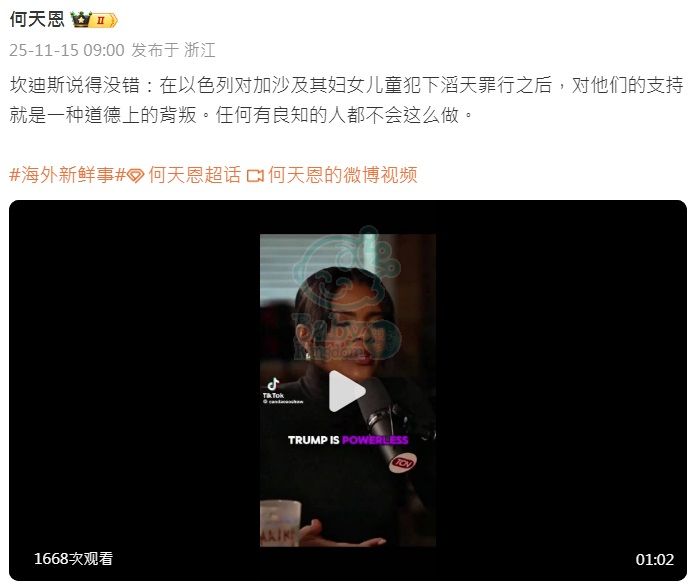Image resolution: width=693 pixels, height=588 pixels.
Task: Click the 01:02 video duration label
Action: point(655,560)
